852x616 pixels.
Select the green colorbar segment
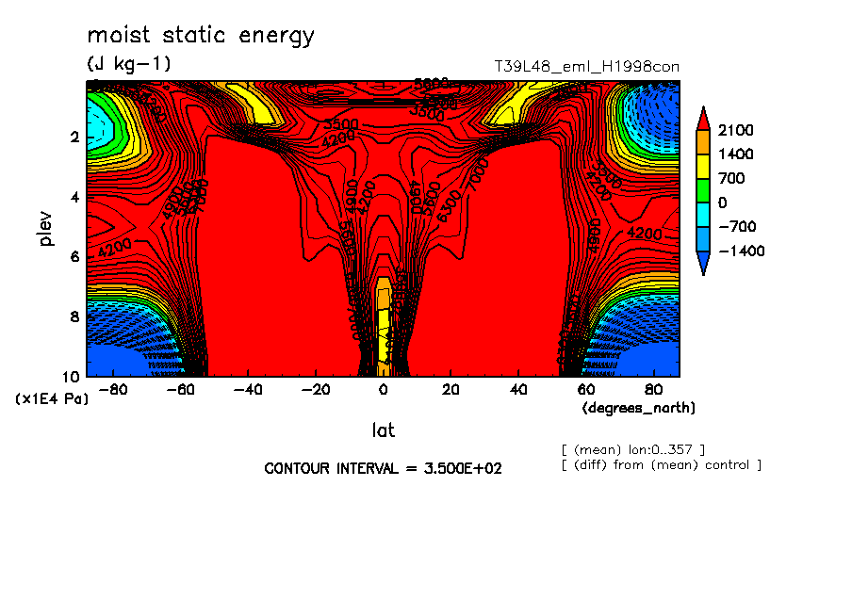[702, 190]
